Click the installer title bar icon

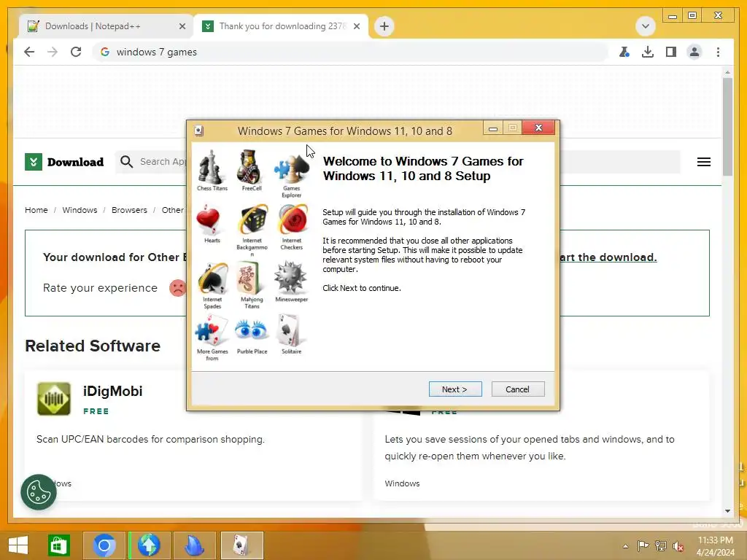click(x=199, y=131)
